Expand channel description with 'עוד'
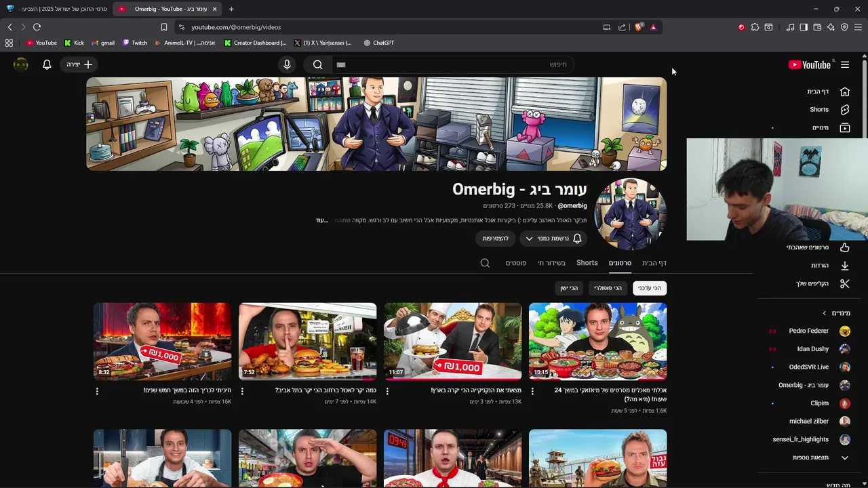The image size is (868, 488). [322, 220]
